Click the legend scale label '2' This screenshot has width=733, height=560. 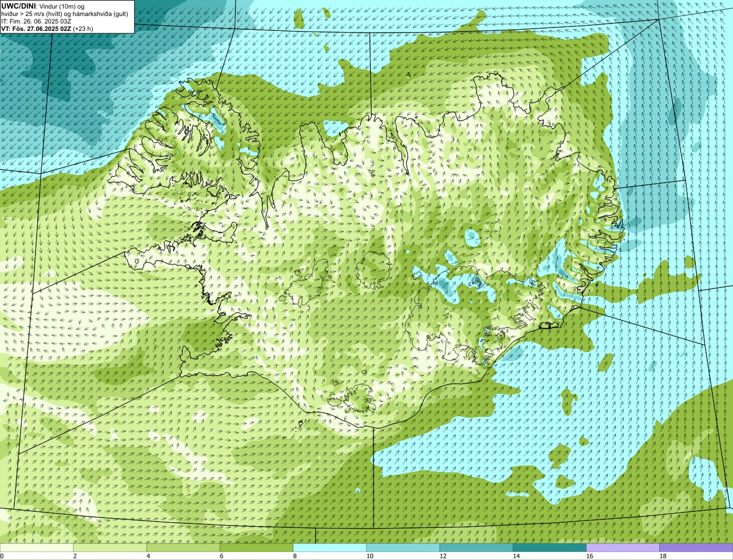pyautogui.click(x=75, y=556)
